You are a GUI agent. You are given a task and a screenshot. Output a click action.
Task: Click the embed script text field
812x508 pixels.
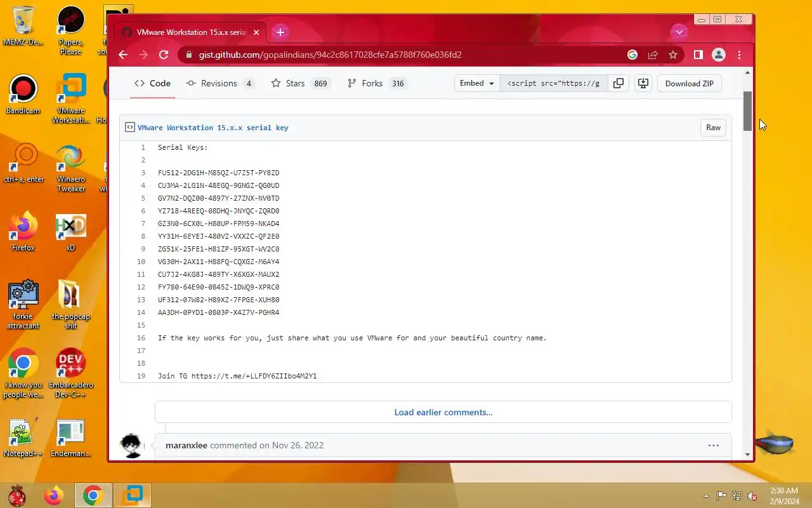554,83
